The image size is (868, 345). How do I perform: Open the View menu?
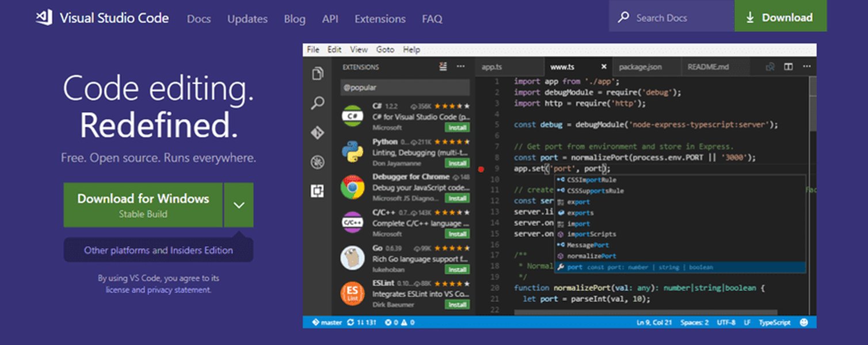point(359,49)
